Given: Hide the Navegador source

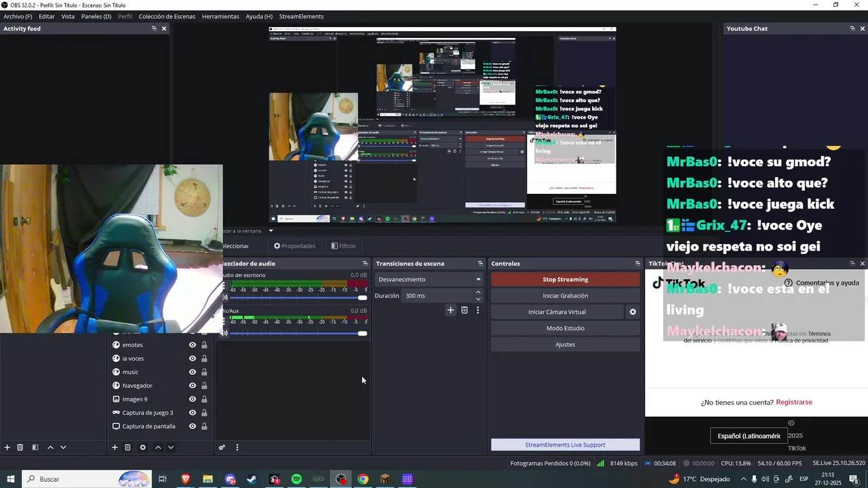Looking at the screenshot, I should pyautogui.click(x=193, y=386).
